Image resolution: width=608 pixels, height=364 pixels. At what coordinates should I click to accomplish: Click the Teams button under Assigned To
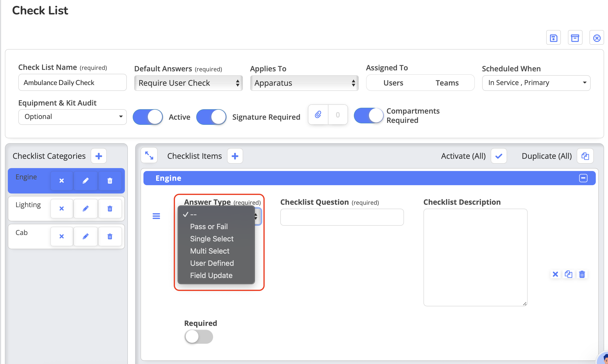coord(447,83)
